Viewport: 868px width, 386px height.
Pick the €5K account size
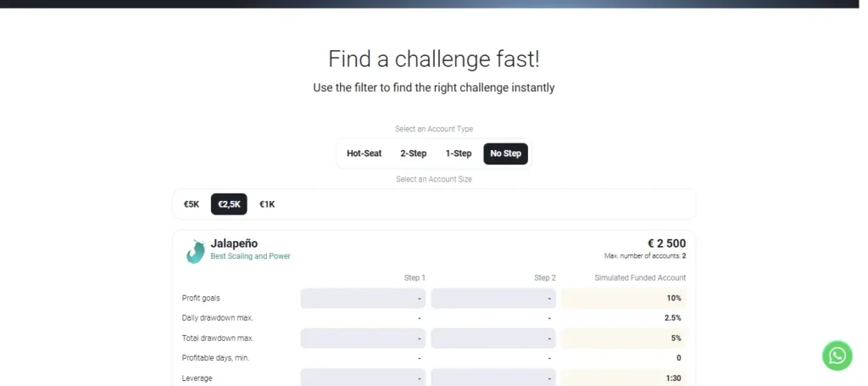click(192, 204)
